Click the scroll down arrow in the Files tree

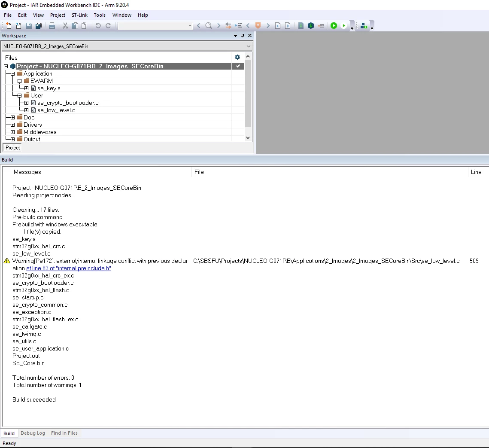click(x=248, y=137)
